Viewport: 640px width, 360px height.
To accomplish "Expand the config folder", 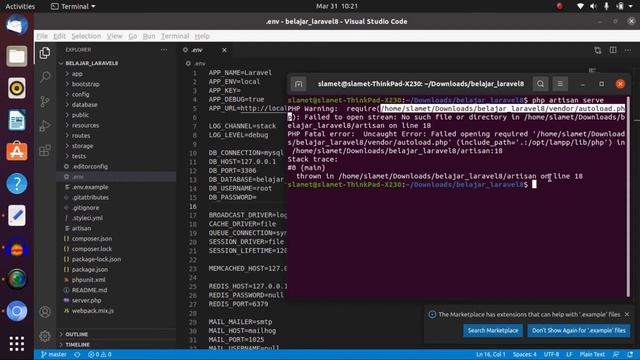I will click(x=80, y=94).
